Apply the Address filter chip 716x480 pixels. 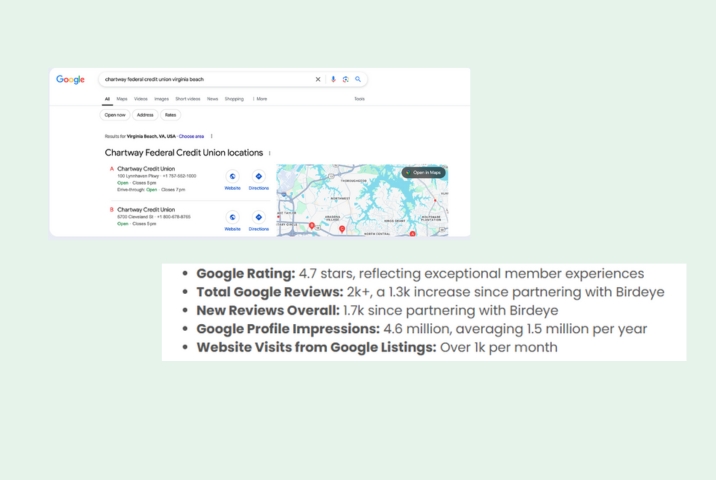[145, 115]
